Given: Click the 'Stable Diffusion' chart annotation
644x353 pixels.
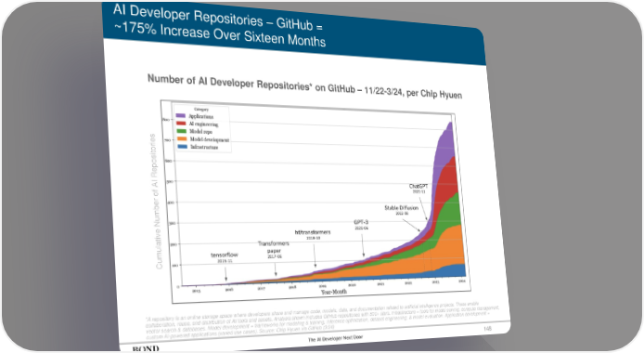Looking at the screenshot, I should (x=401, y=208).
